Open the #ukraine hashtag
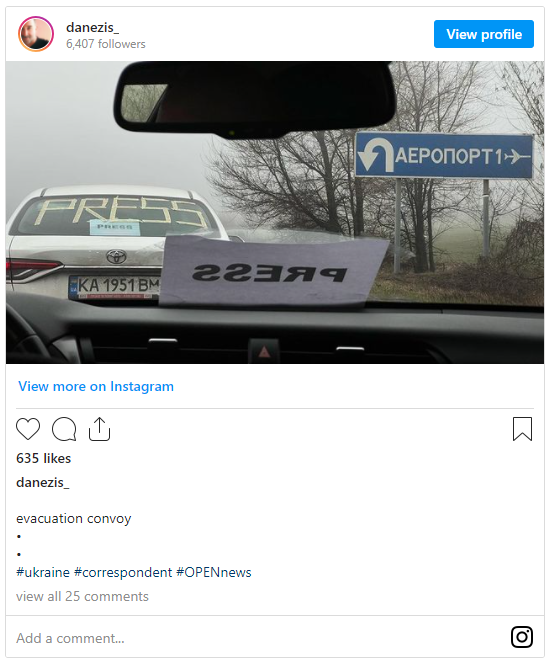The width and height of the screenshot is (546, 665). (x=43, y=573)
